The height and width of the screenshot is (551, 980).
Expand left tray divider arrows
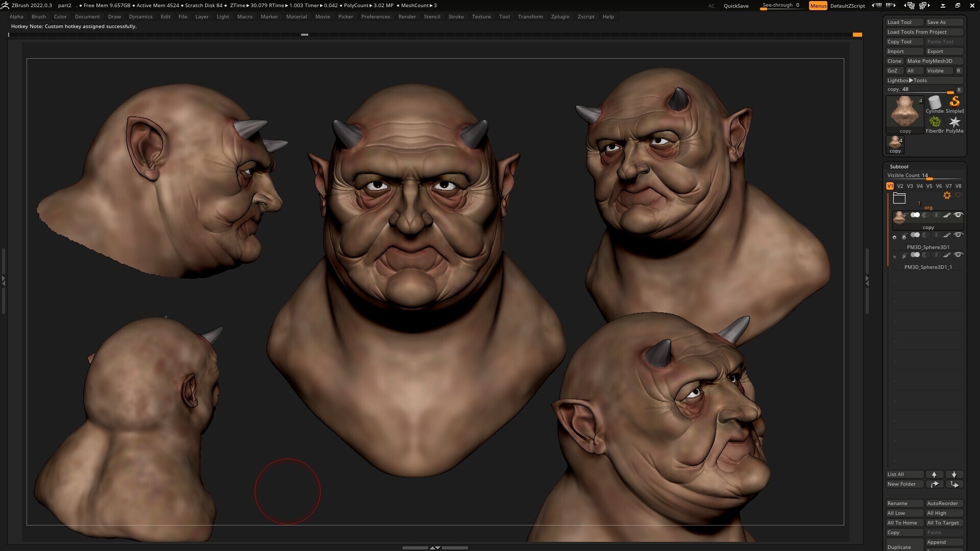(x=4, y=281)
